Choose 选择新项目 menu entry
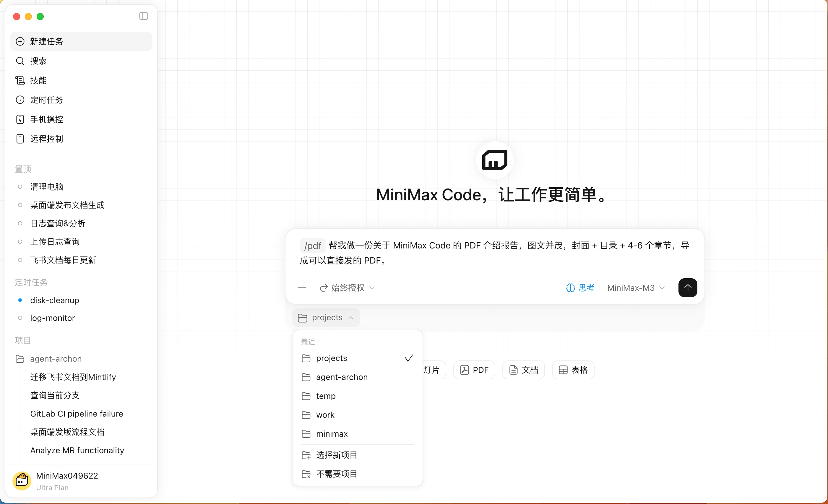 357,455
